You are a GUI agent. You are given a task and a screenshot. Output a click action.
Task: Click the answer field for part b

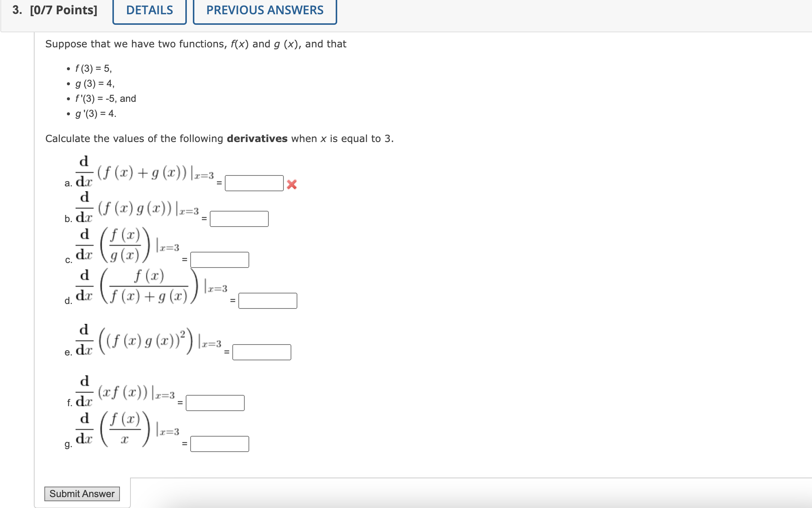coord(239,219)
